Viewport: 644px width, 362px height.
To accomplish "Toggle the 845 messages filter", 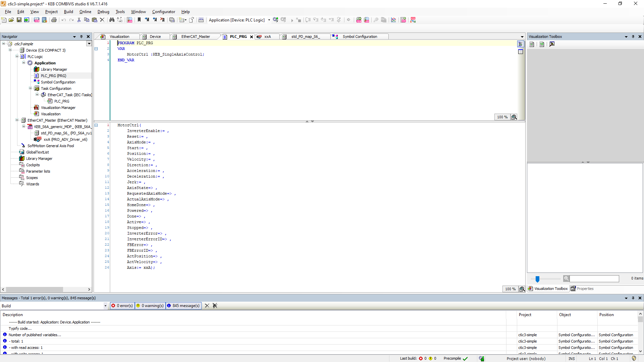I will 183,306.
